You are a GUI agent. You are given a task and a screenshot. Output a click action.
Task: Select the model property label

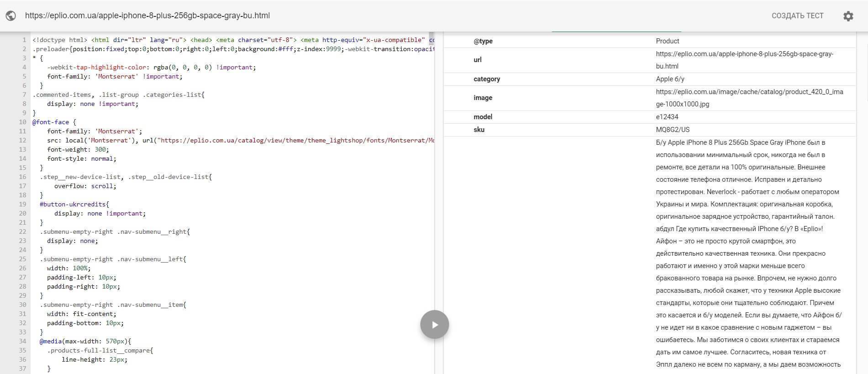[483, 117]
